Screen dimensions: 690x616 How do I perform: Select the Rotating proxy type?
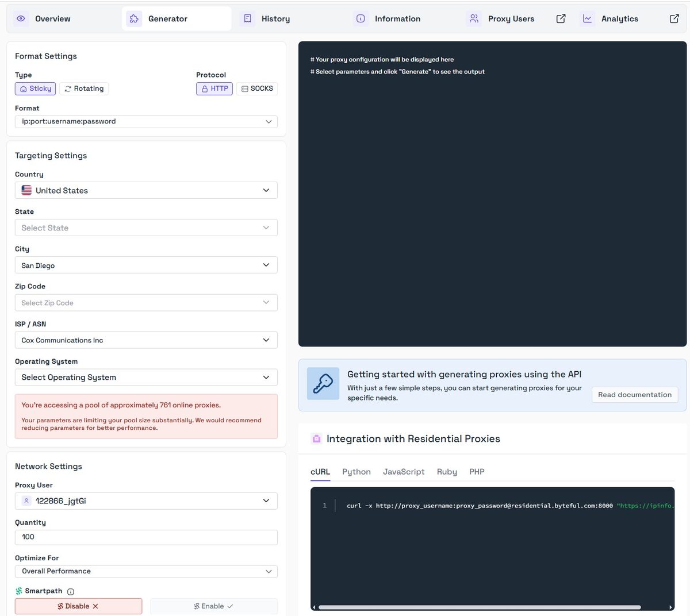pyautogui.click(x=84, y=88)
